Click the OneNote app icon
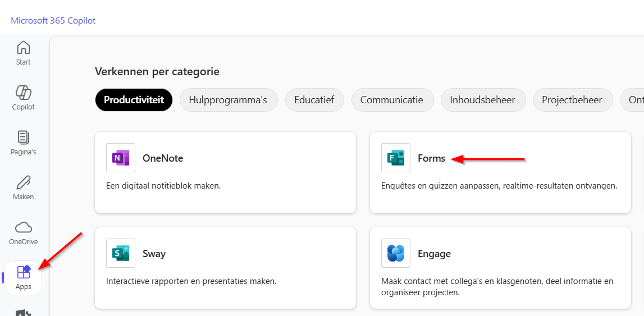644x316 pixels. point(120,158)
